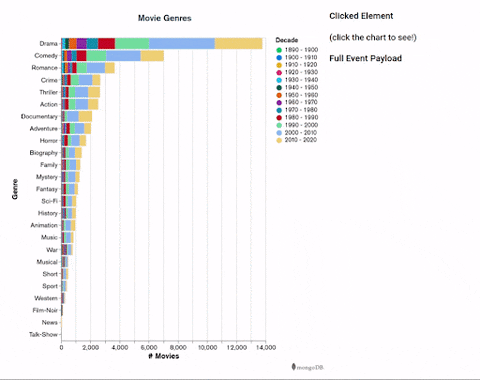Click the 2000 - 2010 legend entry
This screenshot has height=380, width=480.
(x=297, y=133)
